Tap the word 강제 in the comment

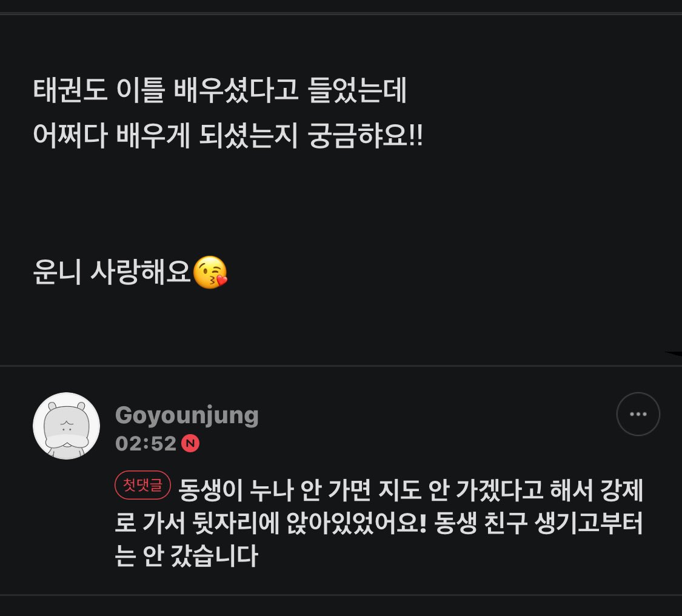click(621, 490)
